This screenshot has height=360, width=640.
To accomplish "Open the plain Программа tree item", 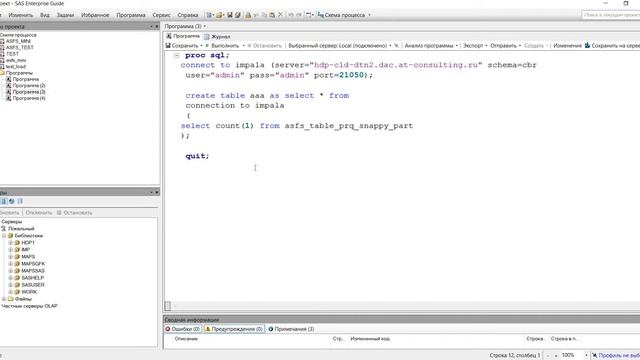I will [25, 79].
